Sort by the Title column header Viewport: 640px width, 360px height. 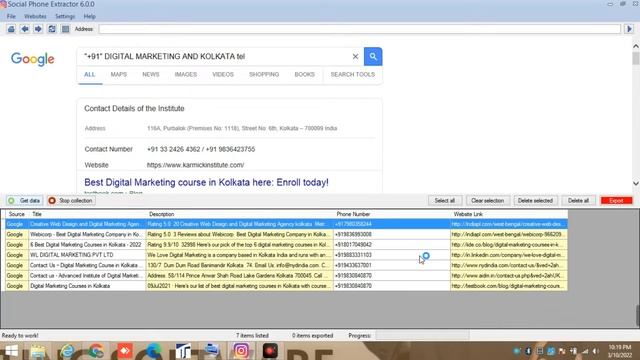[87, 214]
